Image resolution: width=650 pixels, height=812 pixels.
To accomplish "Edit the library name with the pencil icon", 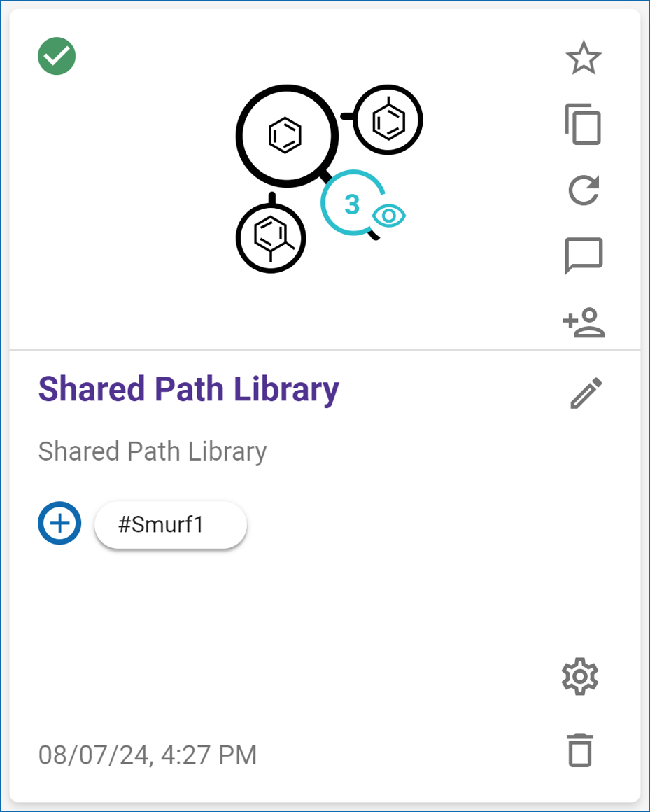I will pyautogui.click(x=585, y=393).
